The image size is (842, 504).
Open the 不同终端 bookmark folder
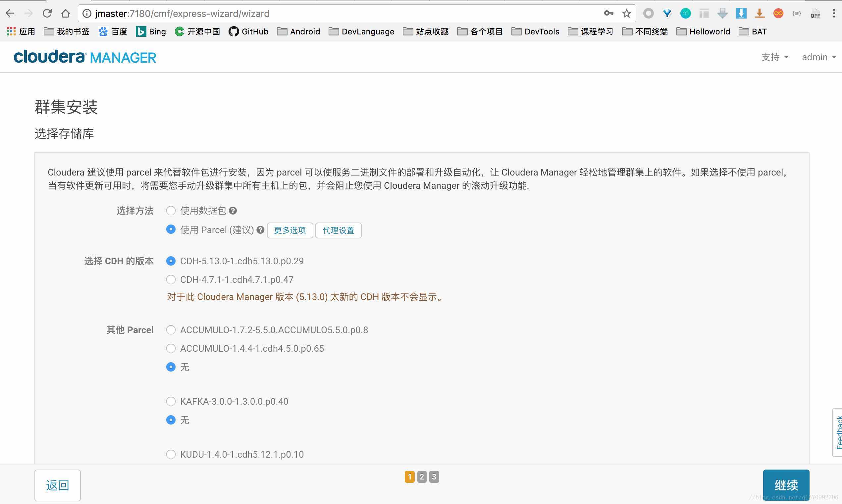[645, 31]
